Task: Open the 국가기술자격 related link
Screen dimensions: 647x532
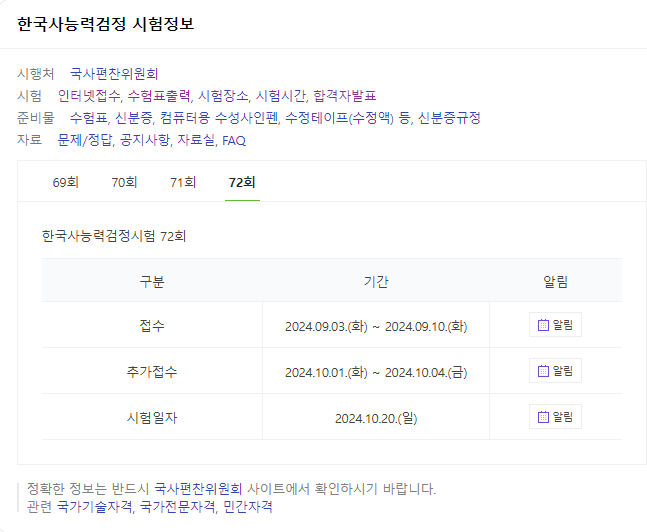Action: [x=94, y=506]
